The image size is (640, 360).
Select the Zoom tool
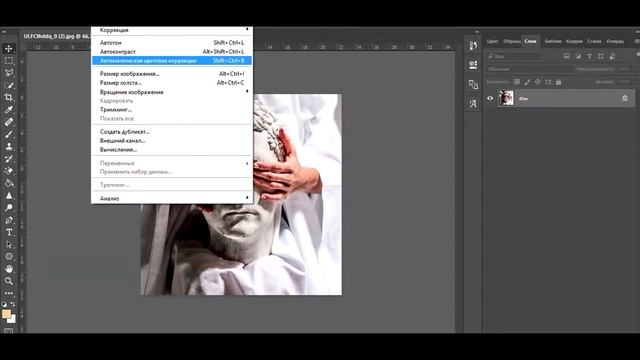[x=9, y=281]
